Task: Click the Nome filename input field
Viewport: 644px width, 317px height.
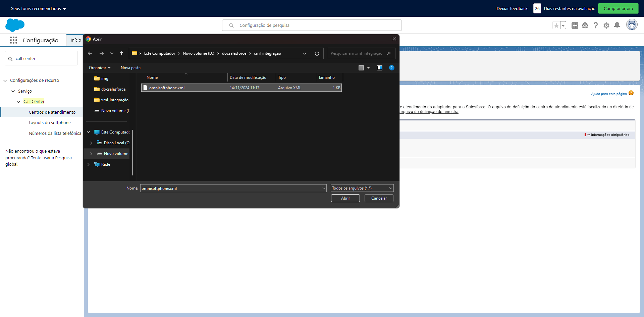Action: [x=231, y=188]
